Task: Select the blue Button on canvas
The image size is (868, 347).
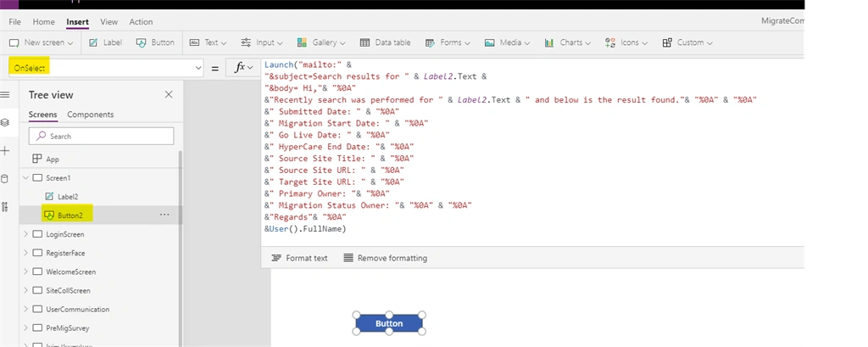Action: coord(389,323)
